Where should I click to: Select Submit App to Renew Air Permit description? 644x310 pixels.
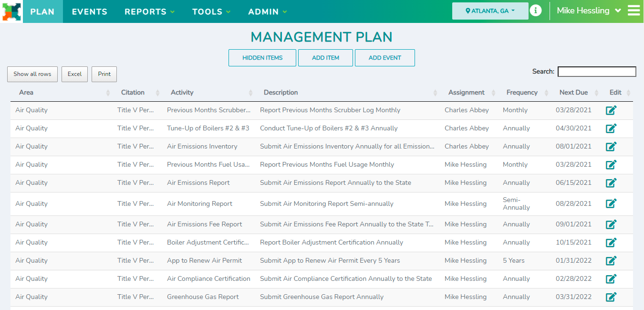[x=330, y=261]
